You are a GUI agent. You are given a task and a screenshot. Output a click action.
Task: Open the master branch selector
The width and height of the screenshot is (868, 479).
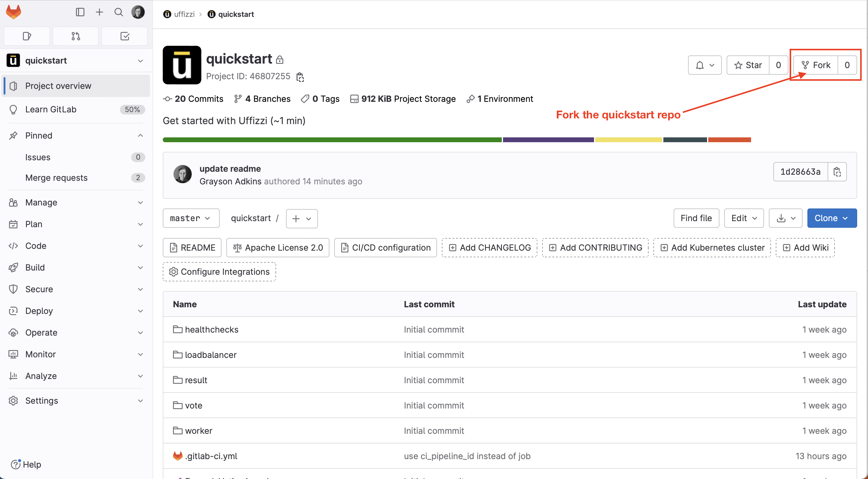point(191,218)
